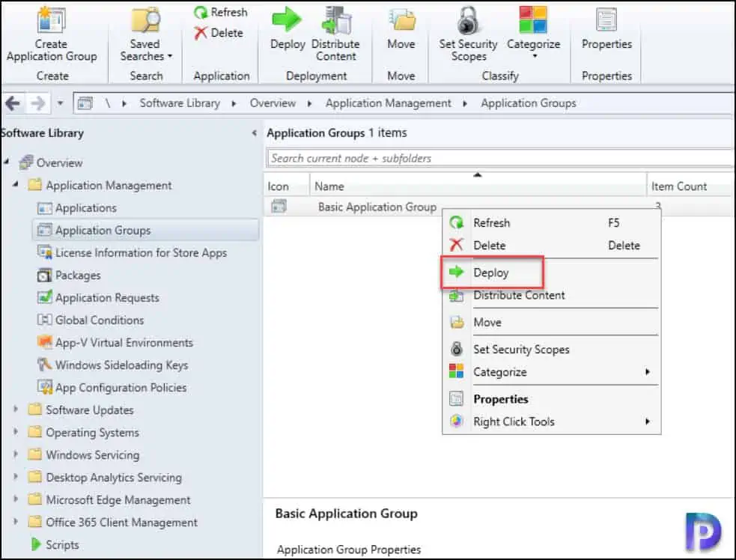This screenshot has width=736, height=560.
Task: Collapse Application Management tree node
Action: (x=16, y=184)
